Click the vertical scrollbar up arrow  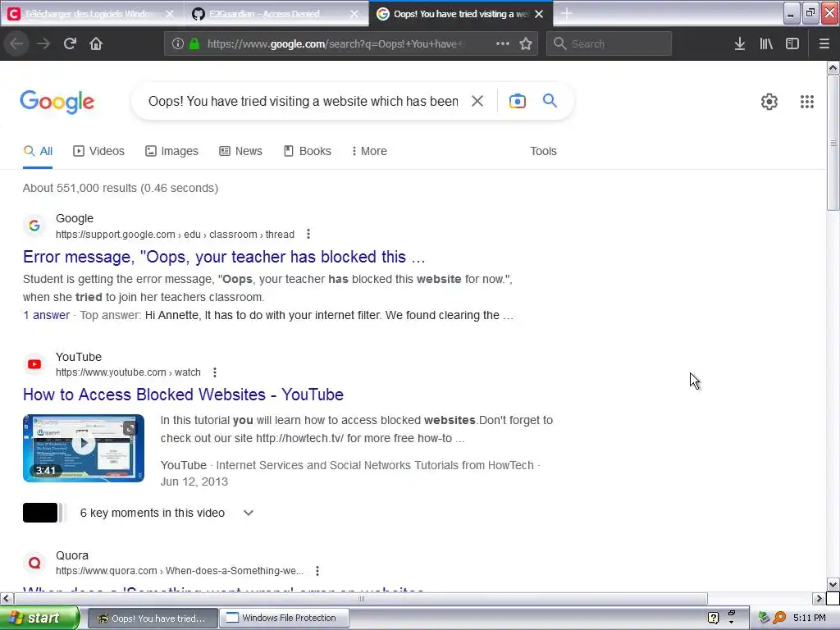[x=833, y=67]
